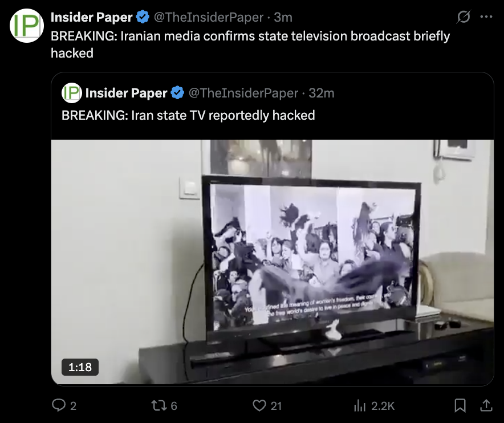Image resolution: width=504 pixels, height=423 pixels.
Task: Open the Insider Paper profile avatar
Action: [x=27, y=26]
